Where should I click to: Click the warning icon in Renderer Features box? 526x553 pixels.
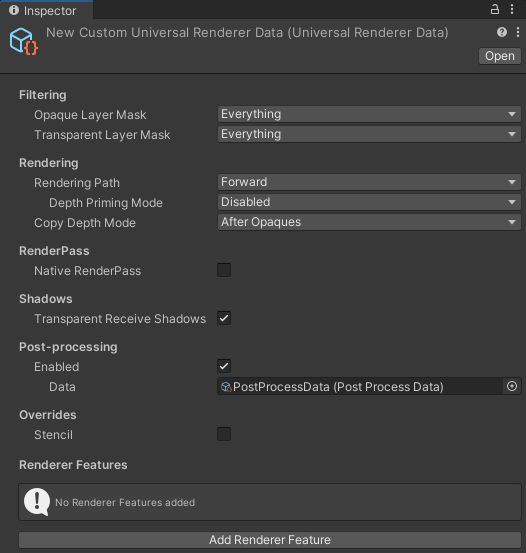point(37,502)
